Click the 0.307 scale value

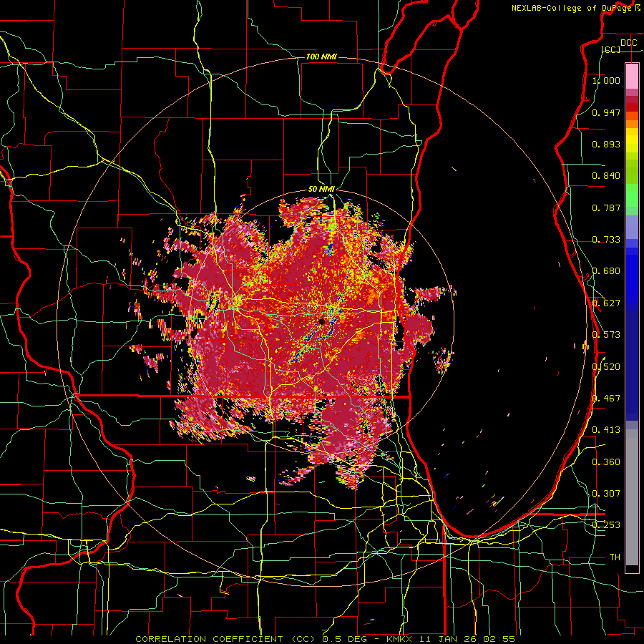pyautogui.click(x=606, y=494)
